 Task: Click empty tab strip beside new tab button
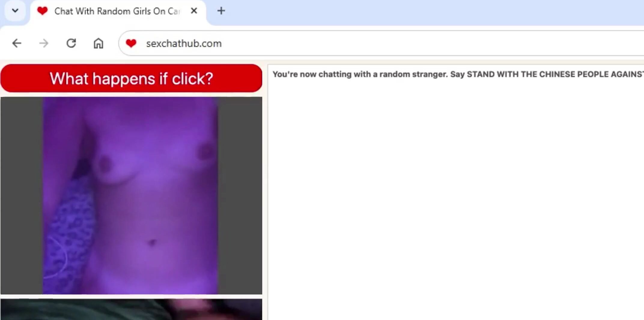coord(421,12)
